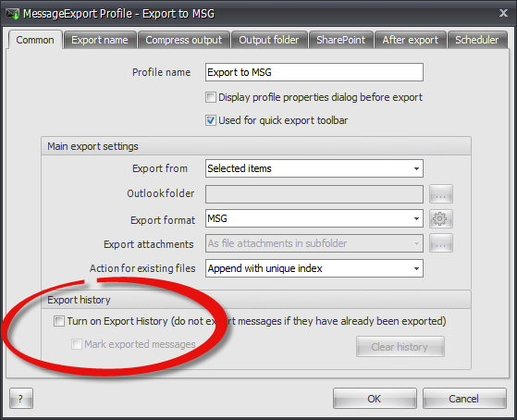Viewport: 517px width, 420px height.
Task: Switch to the Export name tab
Action: tap(100, 40)
